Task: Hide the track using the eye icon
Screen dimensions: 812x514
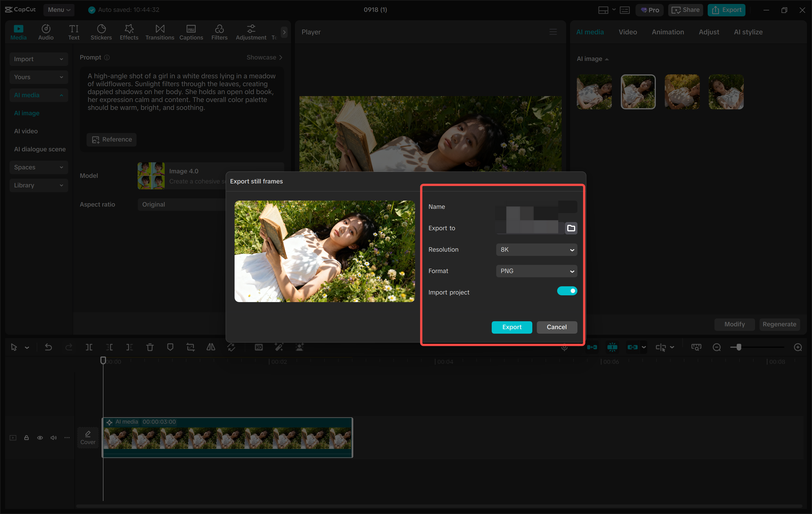Action: click(40, 437)
